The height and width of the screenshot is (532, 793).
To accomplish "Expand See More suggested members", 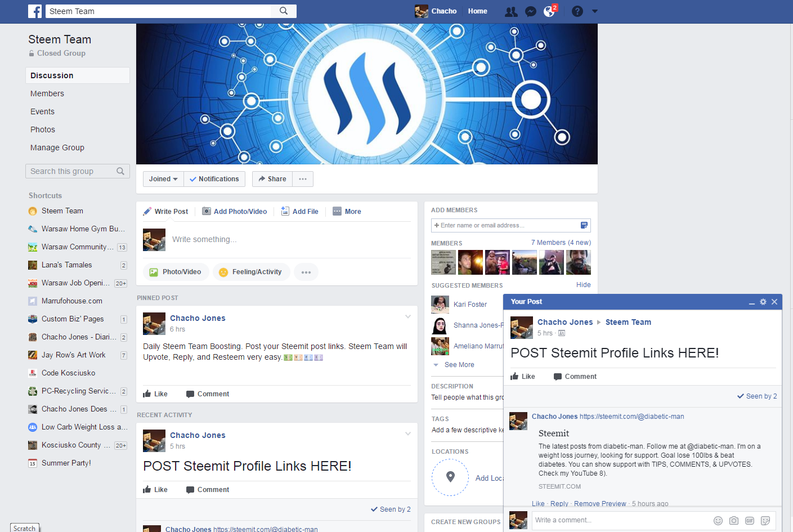I will 459,365.
